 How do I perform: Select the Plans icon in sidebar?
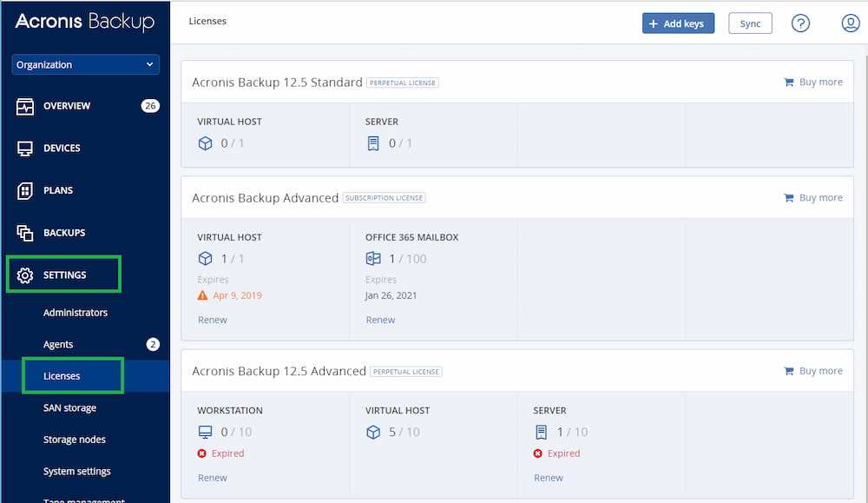tap(25, 190)
